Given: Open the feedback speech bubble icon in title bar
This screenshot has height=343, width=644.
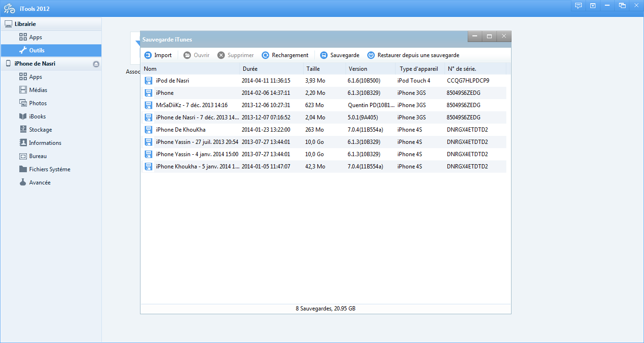Looking at the screenshot, I should [x=578, y=6].
